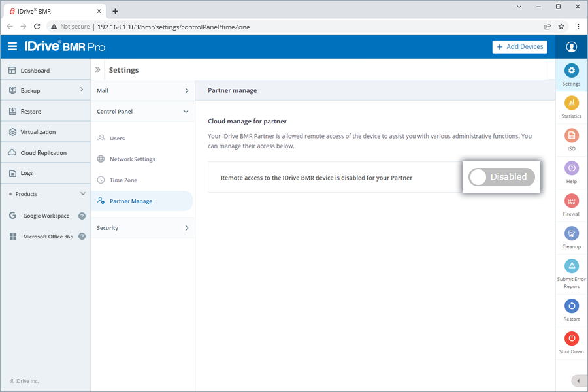The image size is (588, 392).
Task: Open the hamburger navigation menu
Action: click(x=12, y=46)
